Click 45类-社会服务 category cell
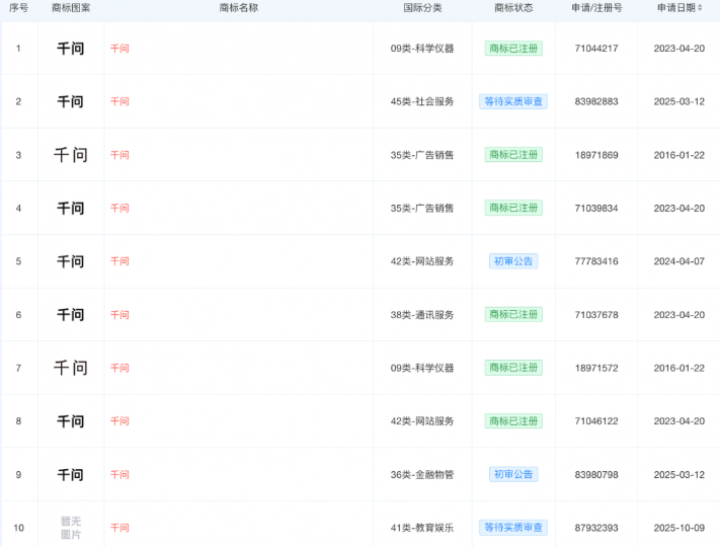Viewport: 720px width, 547px height. [x=421, y=102]
